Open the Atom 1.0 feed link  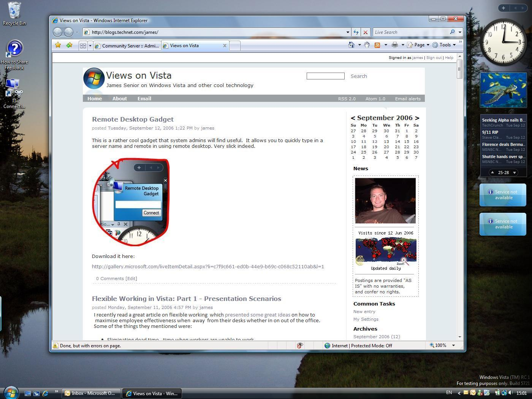coord(375,99)
